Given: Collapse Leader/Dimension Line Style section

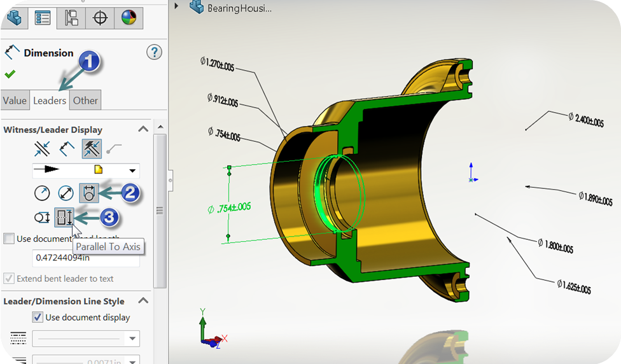Looking at the screenshot, I should point(143,300).
